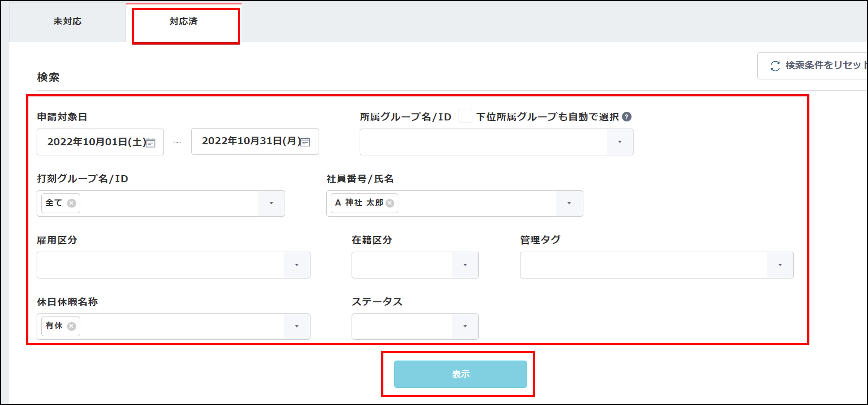Expand the 在籍区分 dropdown

(465, 265)
